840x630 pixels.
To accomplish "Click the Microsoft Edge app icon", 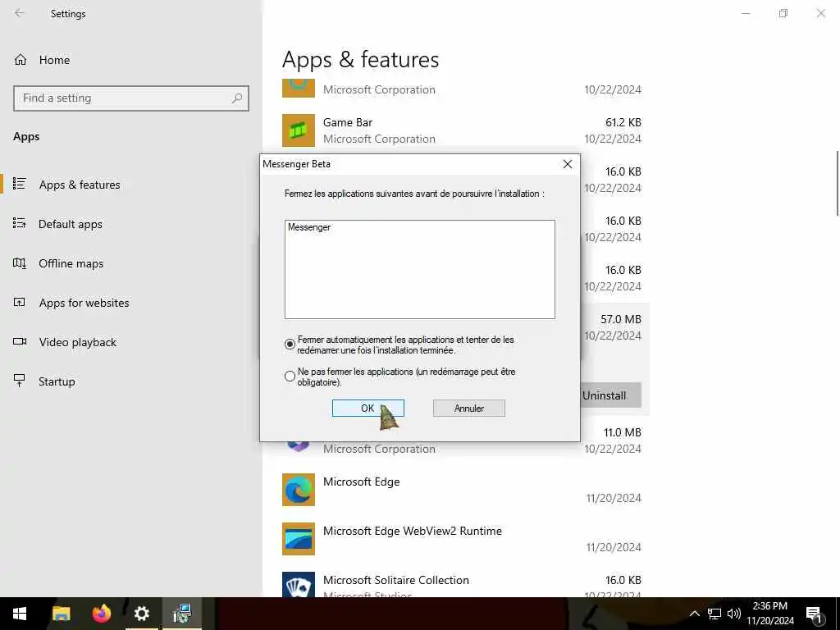I will click(x=299, y=490).
